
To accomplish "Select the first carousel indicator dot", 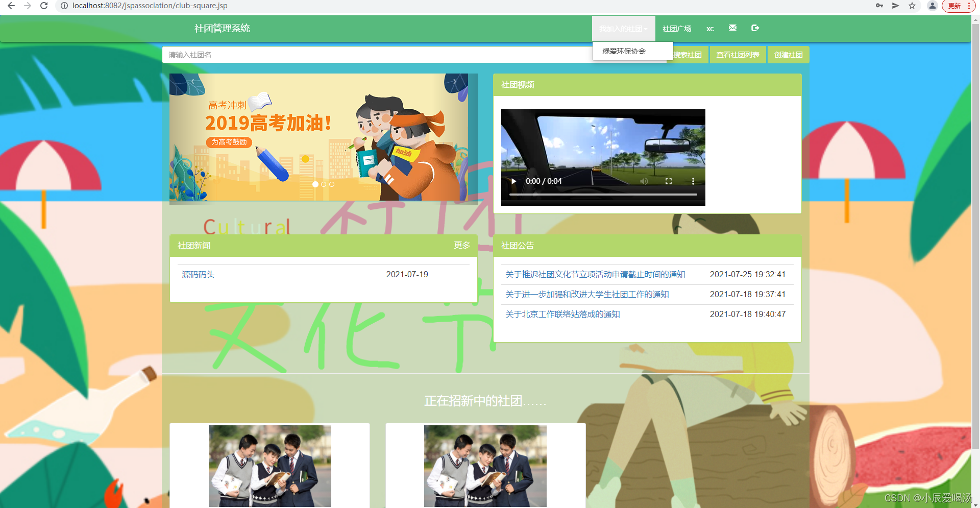I will [315, 184].
